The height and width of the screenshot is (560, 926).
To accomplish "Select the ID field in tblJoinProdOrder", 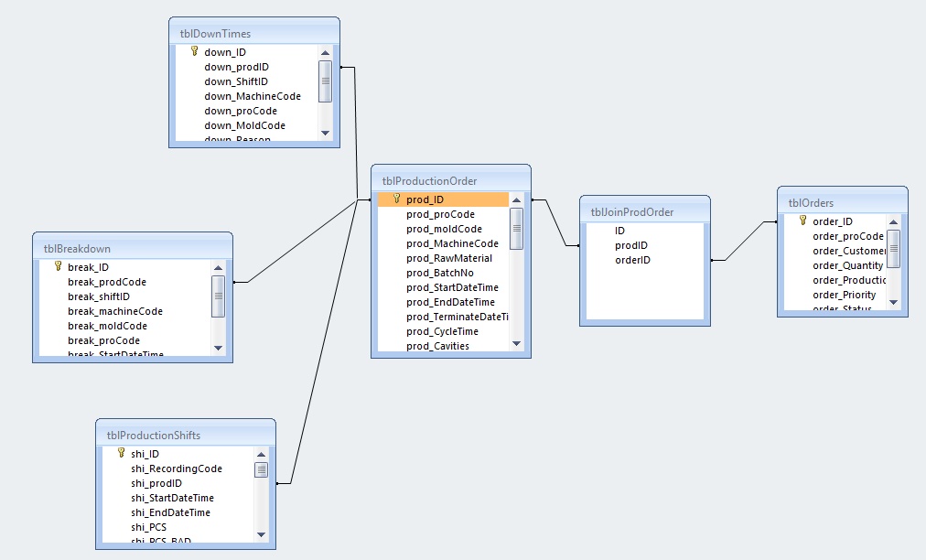I will [x=619, y=231].
